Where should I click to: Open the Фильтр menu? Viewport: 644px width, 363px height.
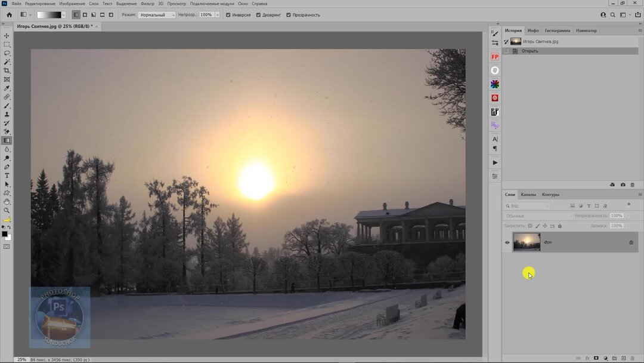coord(147,4)
